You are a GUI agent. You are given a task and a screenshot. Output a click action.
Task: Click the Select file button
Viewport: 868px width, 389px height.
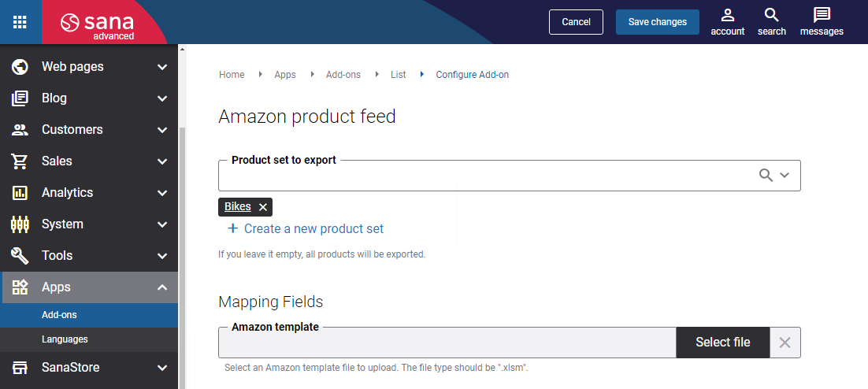(x=723, y=343)
